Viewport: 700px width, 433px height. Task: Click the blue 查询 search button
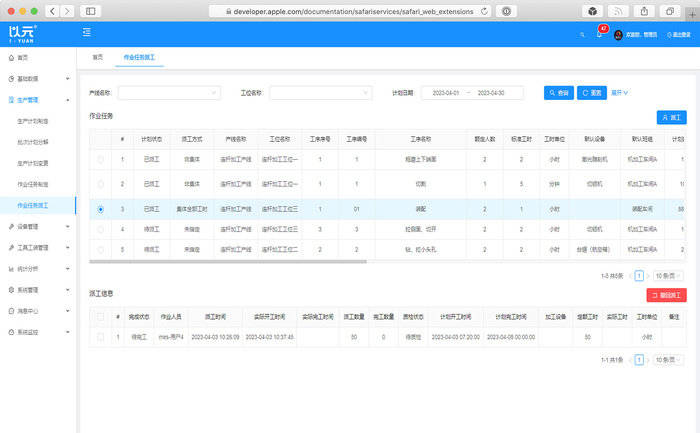point(559,93)
